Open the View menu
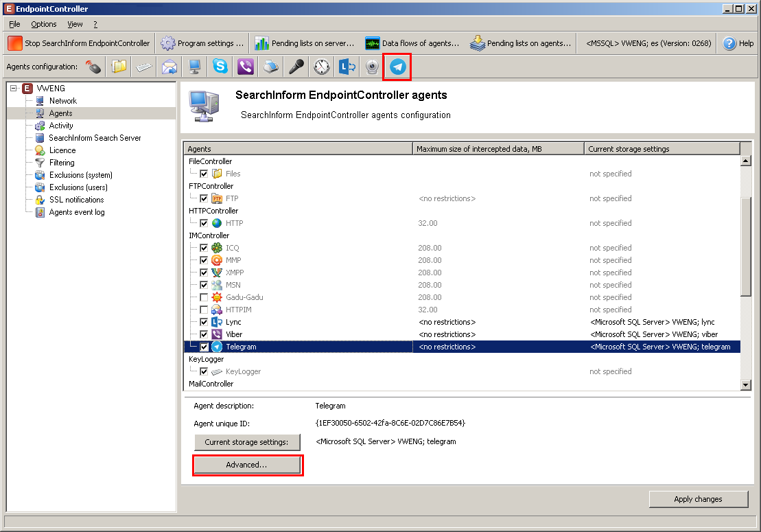The height and width of the screenshot is (532, 761). (x=75, y=24)
